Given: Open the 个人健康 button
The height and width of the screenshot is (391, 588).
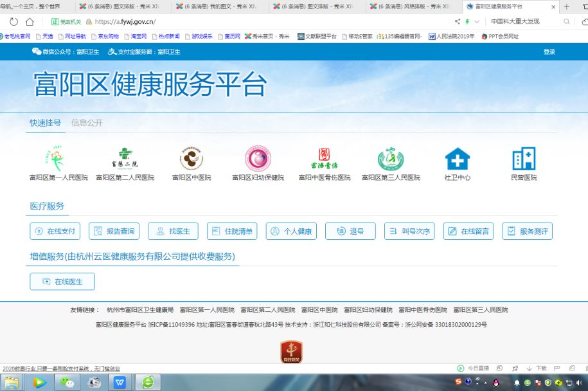Looking at the screenshot, I should point(291,231).
